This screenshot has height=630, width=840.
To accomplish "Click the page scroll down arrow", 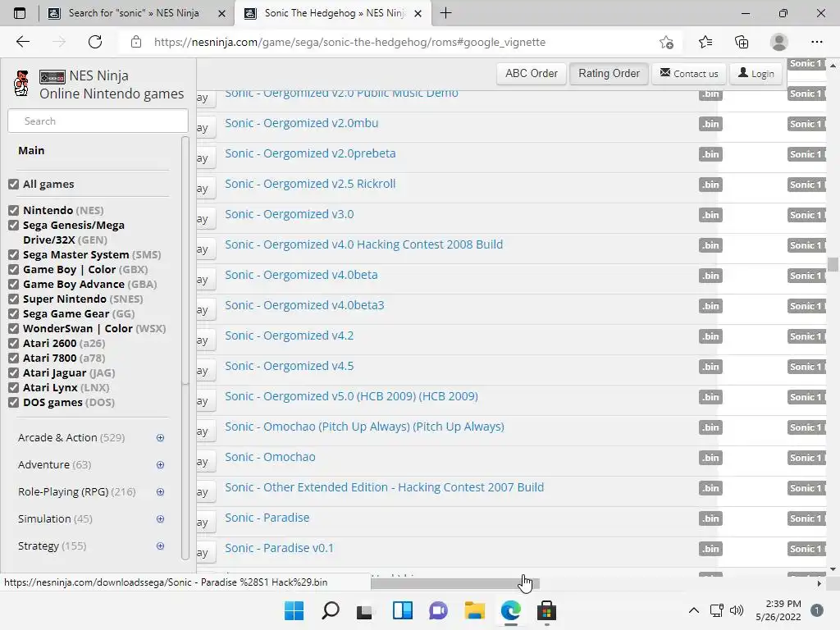I will click(x=833, y=569).
